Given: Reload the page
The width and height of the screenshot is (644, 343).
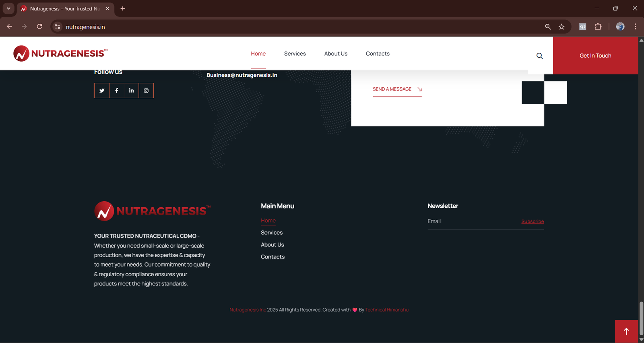Looking at the screenshot, I should [x=39, y=27].
